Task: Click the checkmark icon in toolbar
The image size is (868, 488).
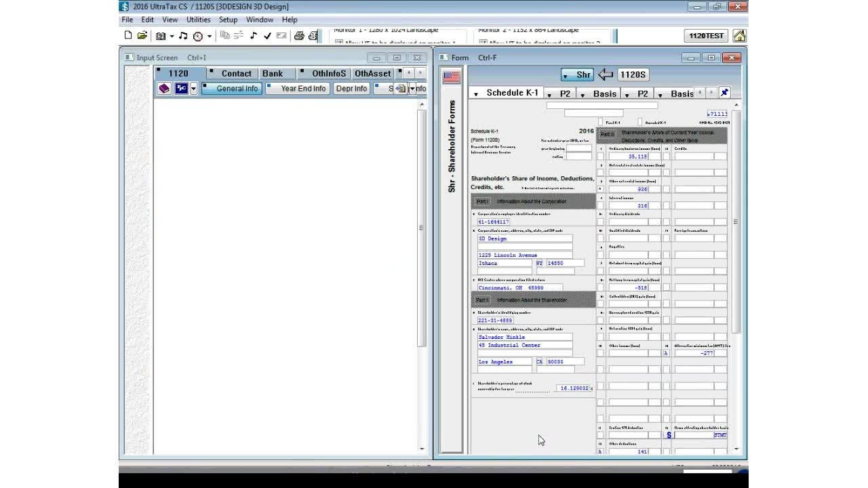Action: click(x=267, y=36)
